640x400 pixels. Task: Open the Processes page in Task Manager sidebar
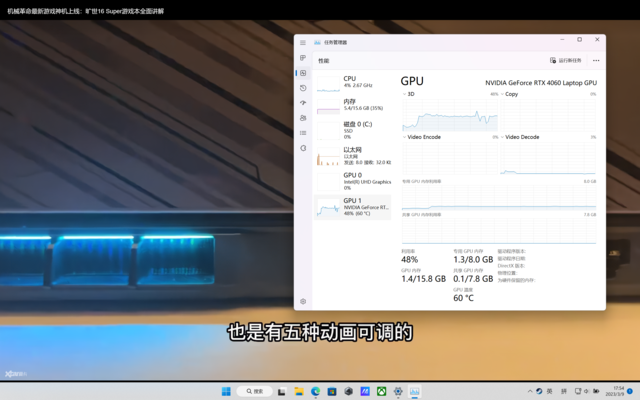[x=303, y=58]
